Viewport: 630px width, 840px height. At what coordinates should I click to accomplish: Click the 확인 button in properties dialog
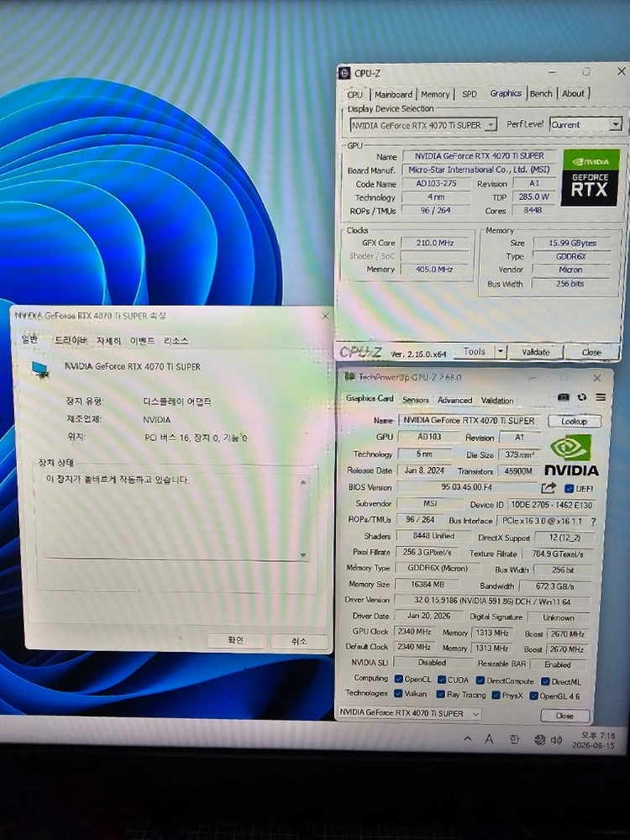click(x=236, y=640)
